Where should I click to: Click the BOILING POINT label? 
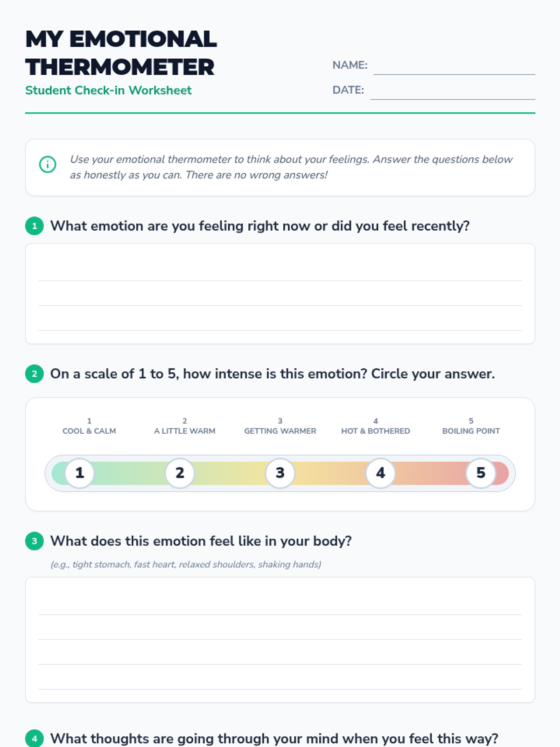[471, 431]
